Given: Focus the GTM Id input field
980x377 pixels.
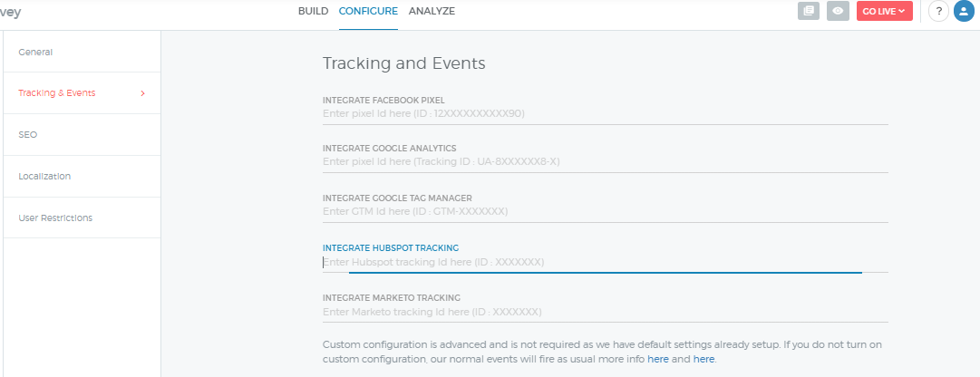Looking at the screenshot, I should coord(605,211).
